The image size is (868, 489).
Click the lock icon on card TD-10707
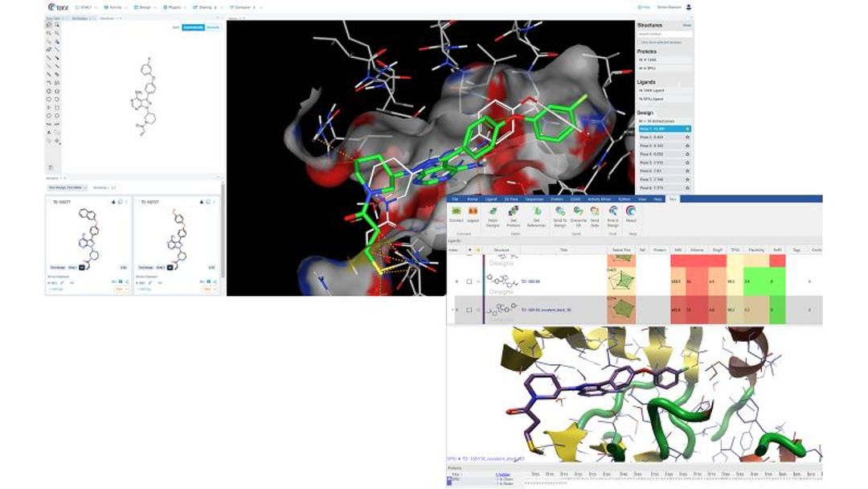(x=202, y=202)
